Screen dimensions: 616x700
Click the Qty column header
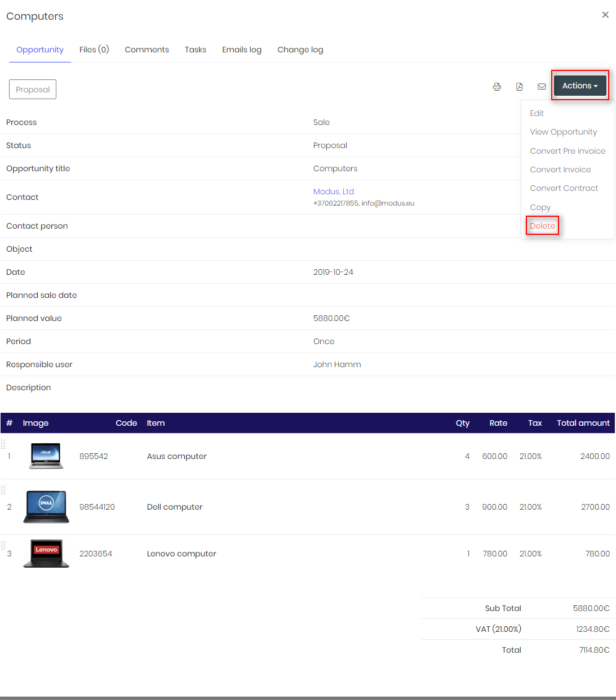pos(463,423)
